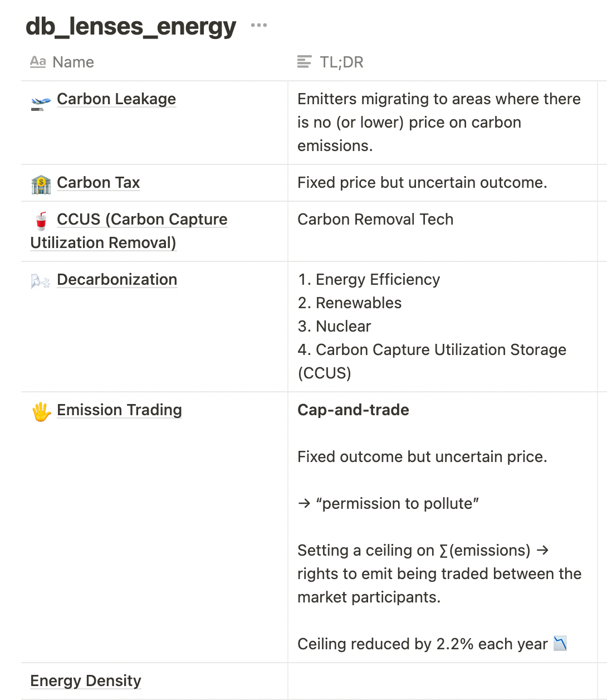Open the Carbon Tax page

tap(98, 183)
